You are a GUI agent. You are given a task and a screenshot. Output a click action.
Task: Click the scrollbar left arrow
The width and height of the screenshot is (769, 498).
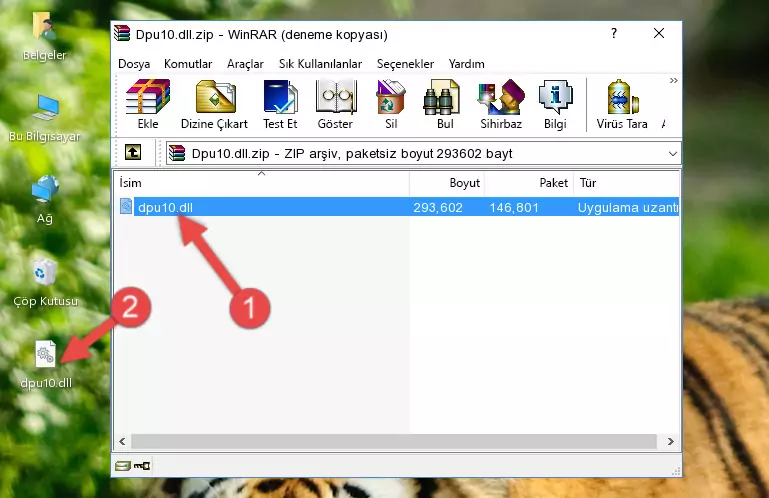click(x=122, y=441)
